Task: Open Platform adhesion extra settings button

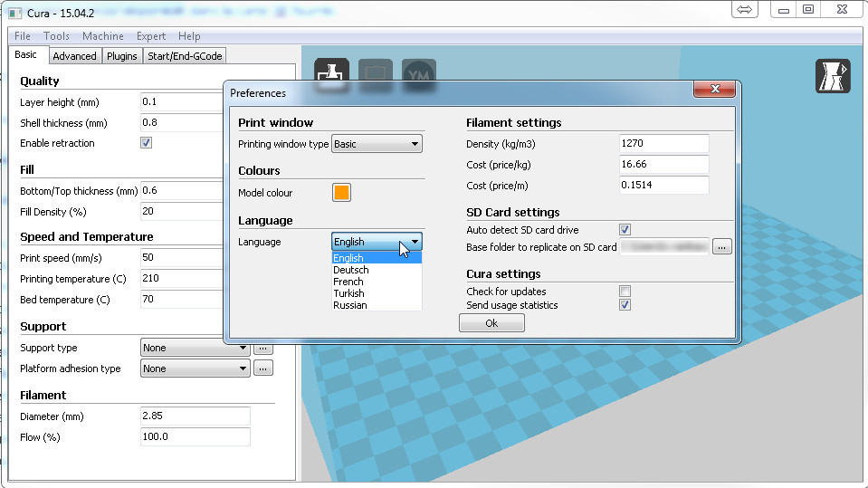Action: pos(263,368)
